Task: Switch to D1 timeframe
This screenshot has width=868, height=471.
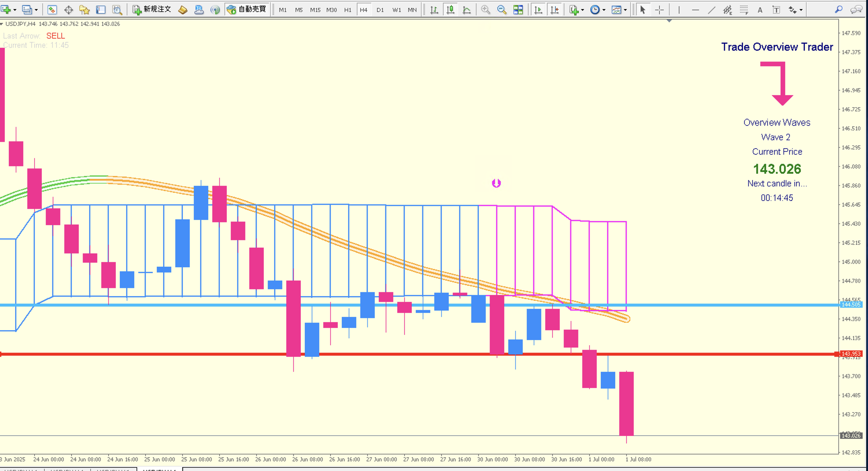Action: (x=380, y=10)
